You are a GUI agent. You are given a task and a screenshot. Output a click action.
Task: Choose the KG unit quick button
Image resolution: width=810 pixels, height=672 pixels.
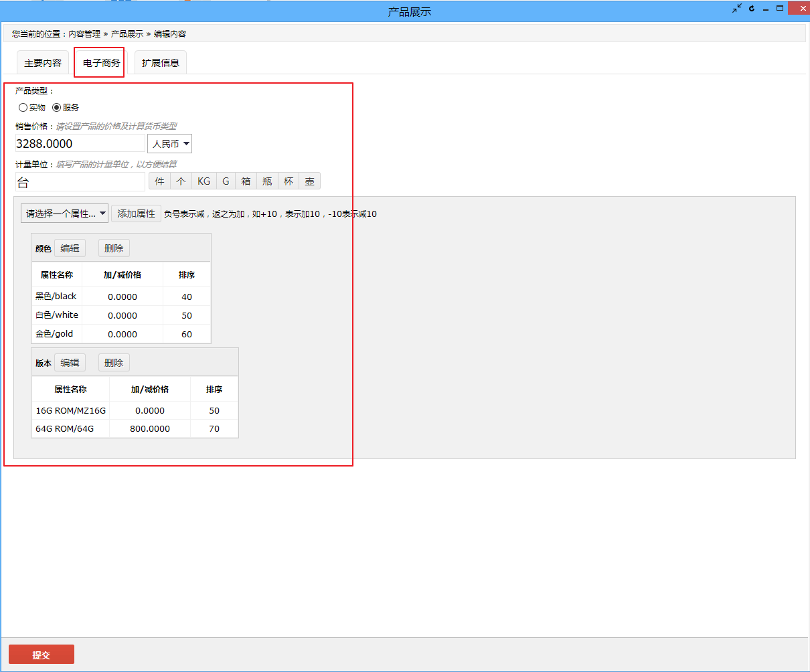click(x=204, y=181)
